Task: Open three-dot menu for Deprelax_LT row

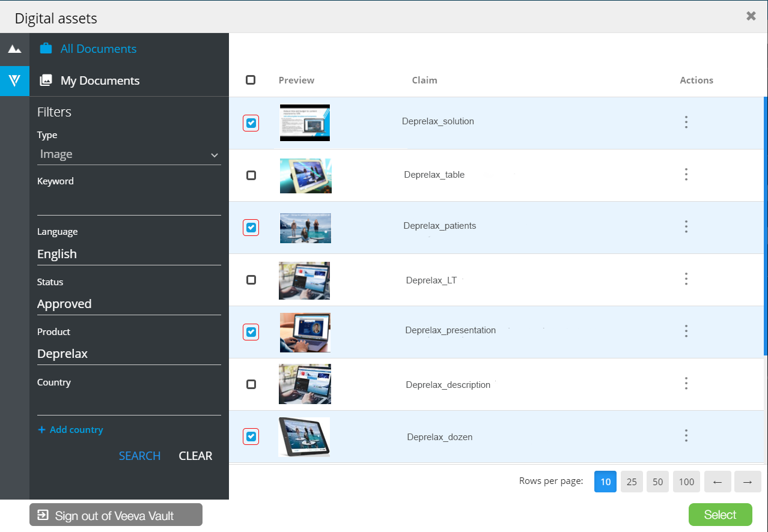Action: pyautogui.click(x=686, y=279)
